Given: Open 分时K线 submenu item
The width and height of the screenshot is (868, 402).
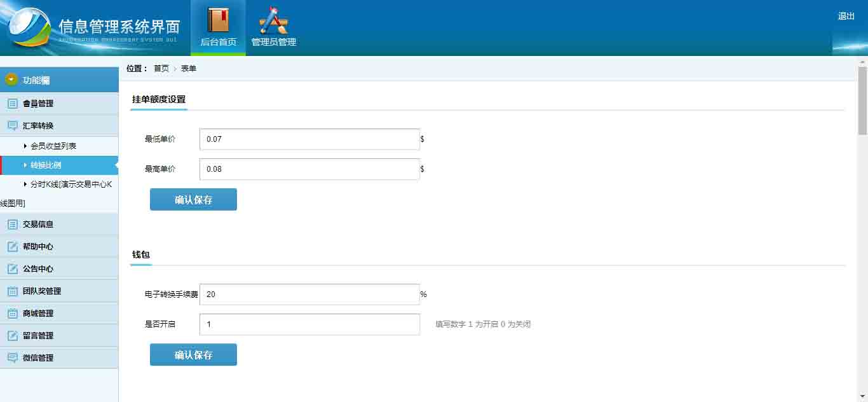Looking at the screenshot, I should (71, 184).
